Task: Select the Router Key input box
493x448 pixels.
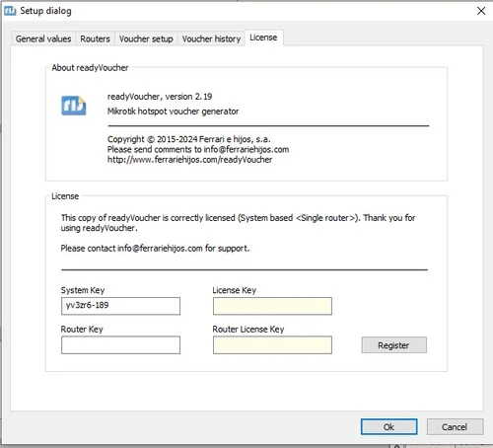Action: 120,344
